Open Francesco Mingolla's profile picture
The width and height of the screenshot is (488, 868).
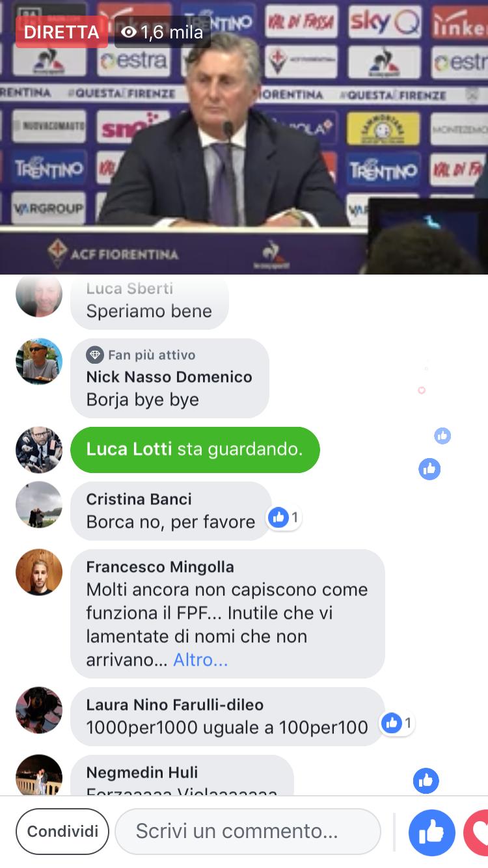click(39, 572)
